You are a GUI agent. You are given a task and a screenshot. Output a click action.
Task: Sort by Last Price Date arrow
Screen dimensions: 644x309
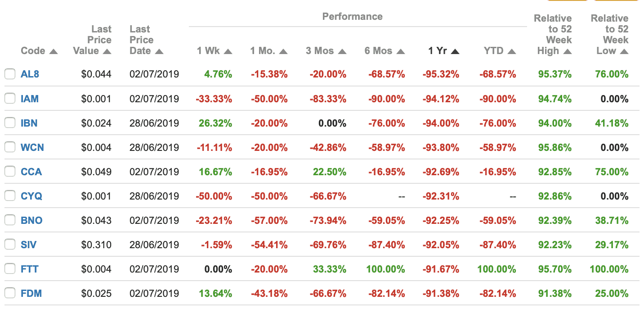(x=159, y=52)
